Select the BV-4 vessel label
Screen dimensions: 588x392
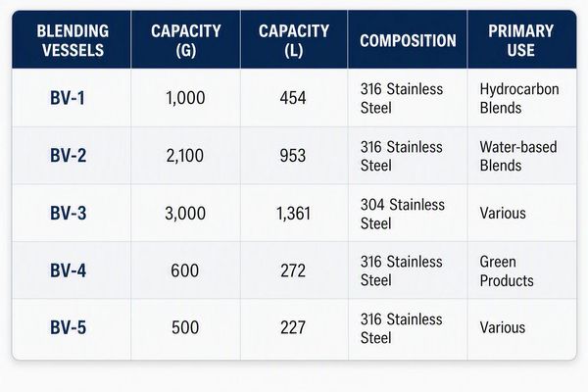(x=69, y=270)
